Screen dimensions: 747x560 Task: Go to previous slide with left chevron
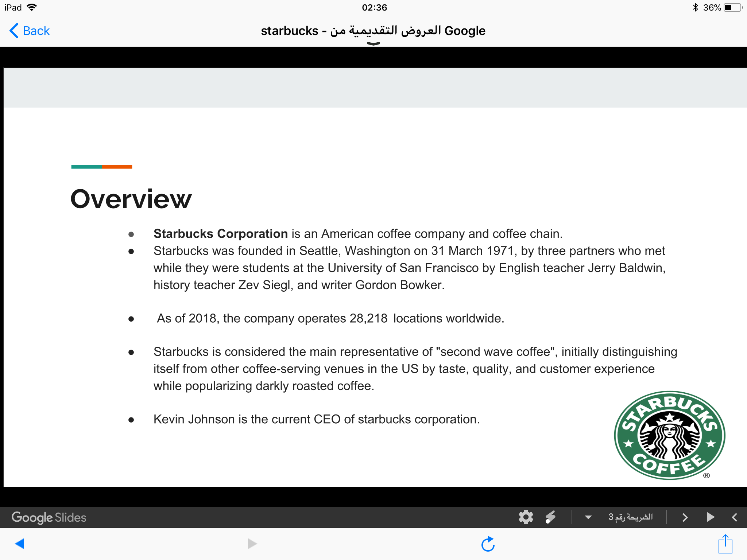point(735,517)
